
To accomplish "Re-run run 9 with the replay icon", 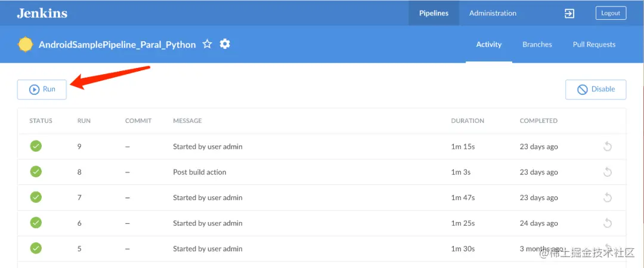I will point(608,146).
